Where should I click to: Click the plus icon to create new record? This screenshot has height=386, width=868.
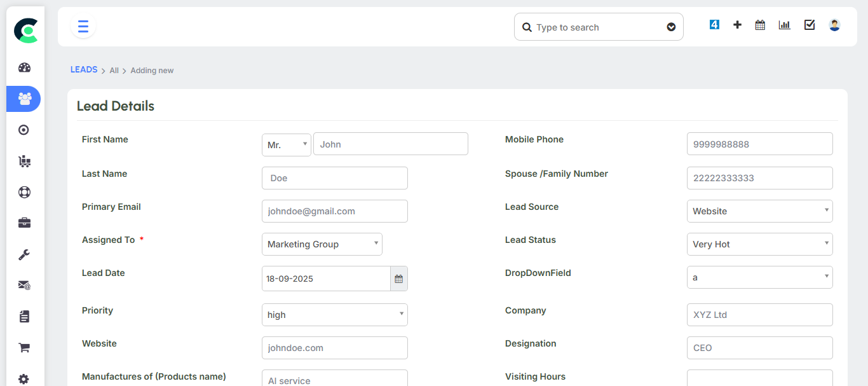pyautogui.click(x=737, y=24)
